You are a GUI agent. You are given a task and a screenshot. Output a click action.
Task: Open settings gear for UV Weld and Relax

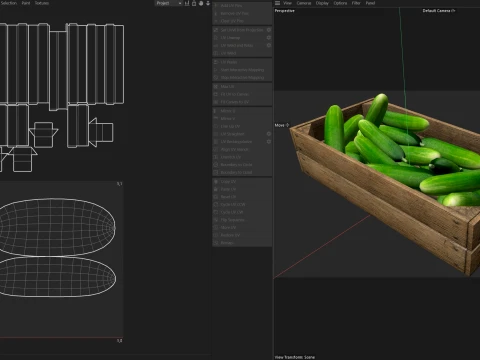coord(269,45)
